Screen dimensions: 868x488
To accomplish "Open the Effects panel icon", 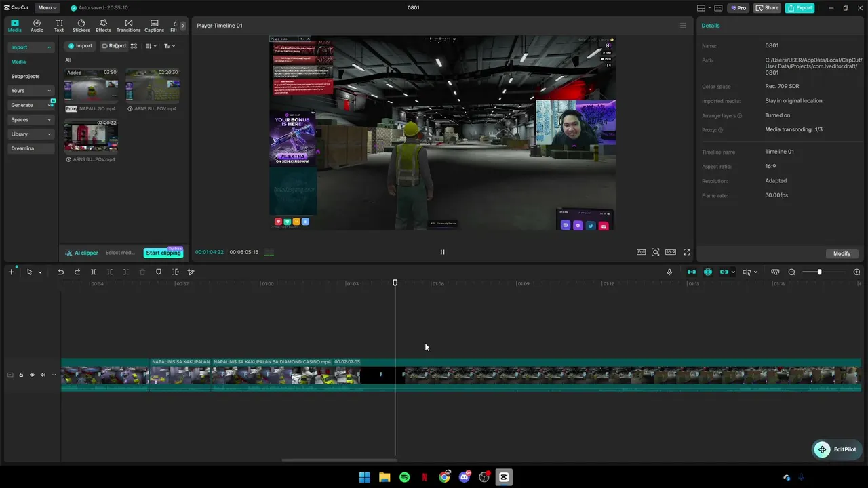I will tap(103, 26).
